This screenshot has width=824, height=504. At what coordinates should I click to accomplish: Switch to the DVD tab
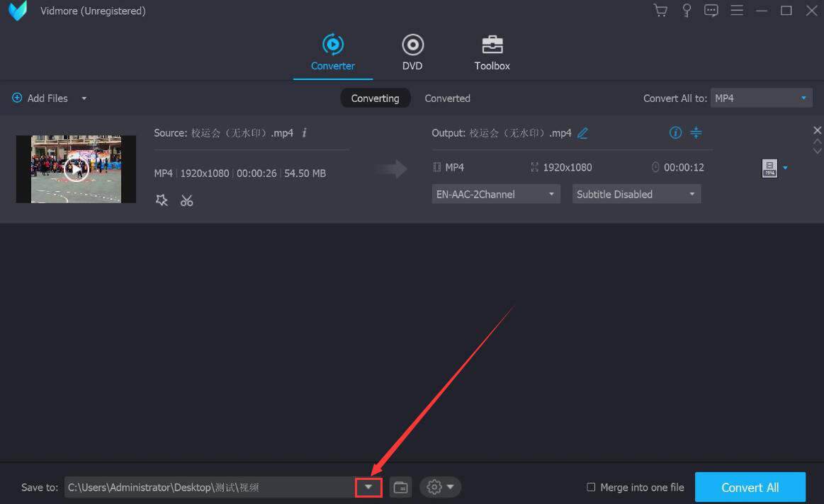click(412, 52)
